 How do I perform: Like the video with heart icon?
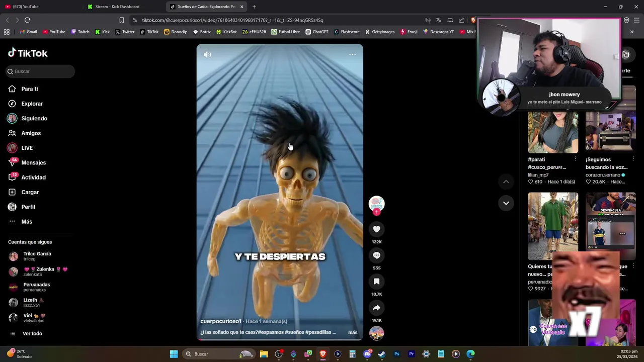pyautogui.click(x=376, y=229)
